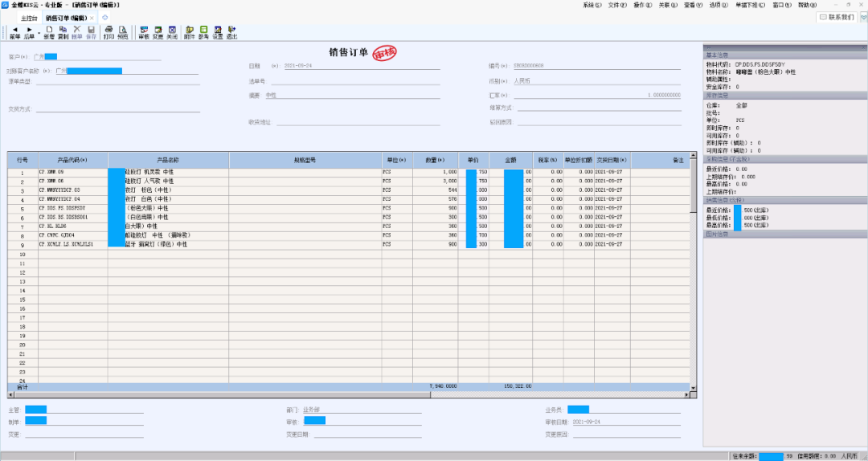This screenshot has width=868, height=461.
Task: Copy the order with 复制 icon
Action: [63, 33]
